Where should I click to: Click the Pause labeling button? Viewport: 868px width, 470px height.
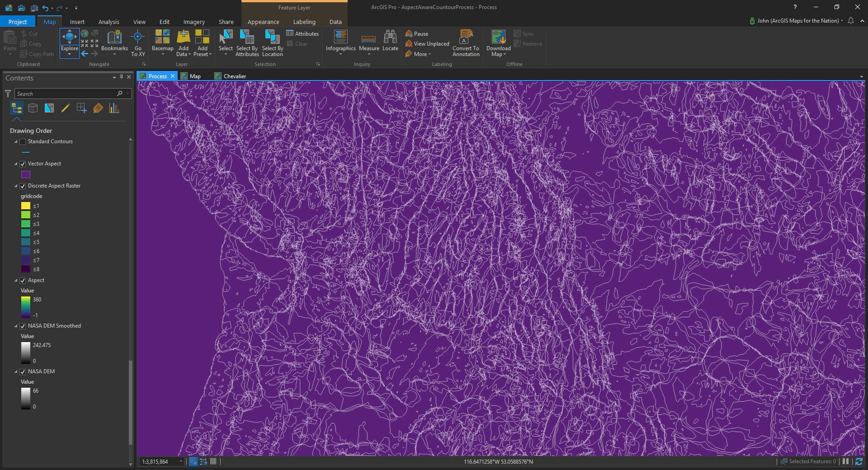click(417, 33)
